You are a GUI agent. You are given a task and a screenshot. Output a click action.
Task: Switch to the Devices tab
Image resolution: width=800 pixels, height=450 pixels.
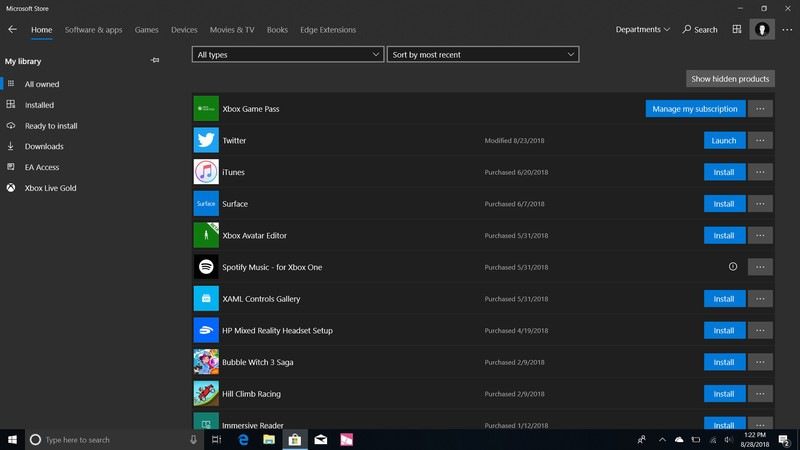click(184, 30)
